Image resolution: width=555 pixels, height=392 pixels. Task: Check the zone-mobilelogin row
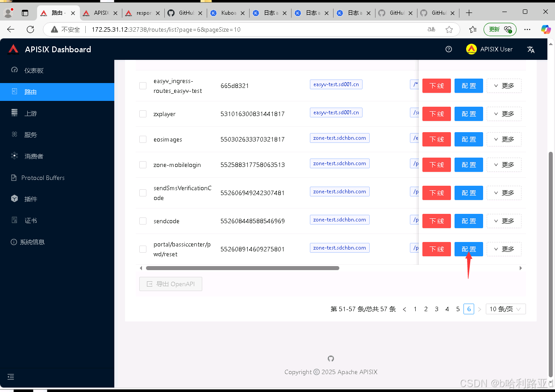pyautogui.click(x=143, y=165)
